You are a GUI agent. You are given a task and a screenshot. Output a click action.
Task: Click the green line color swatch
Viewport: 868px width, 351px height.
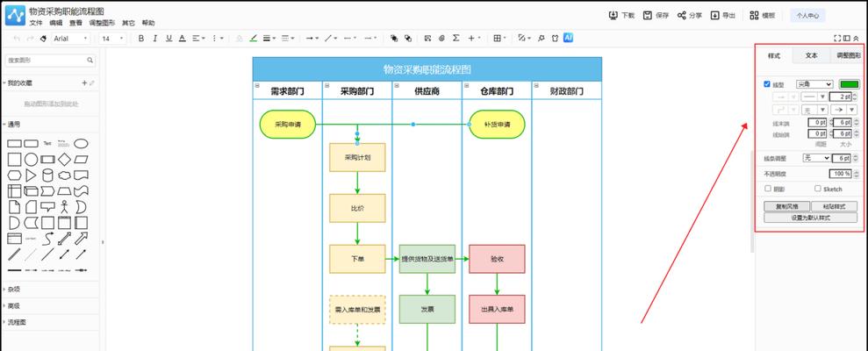(850, 84)
